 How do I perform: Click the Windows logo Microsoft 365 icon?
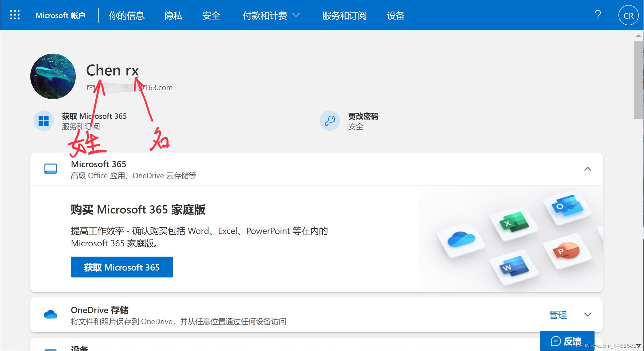pyautogui.click(x=44, y=121)
